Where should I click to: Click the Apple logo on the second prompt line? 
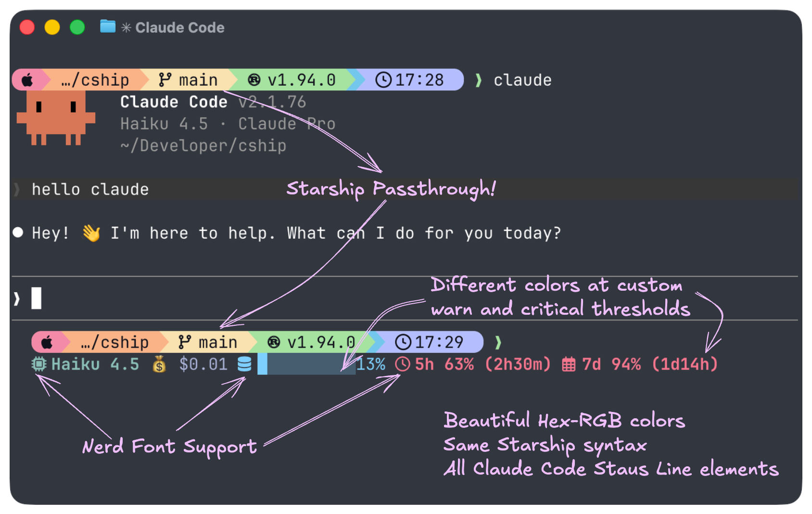47,342
